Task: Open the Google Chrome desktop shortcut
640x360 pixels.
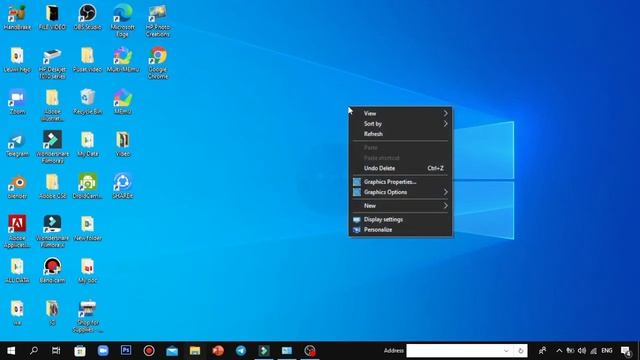Action: pos(158,62)
